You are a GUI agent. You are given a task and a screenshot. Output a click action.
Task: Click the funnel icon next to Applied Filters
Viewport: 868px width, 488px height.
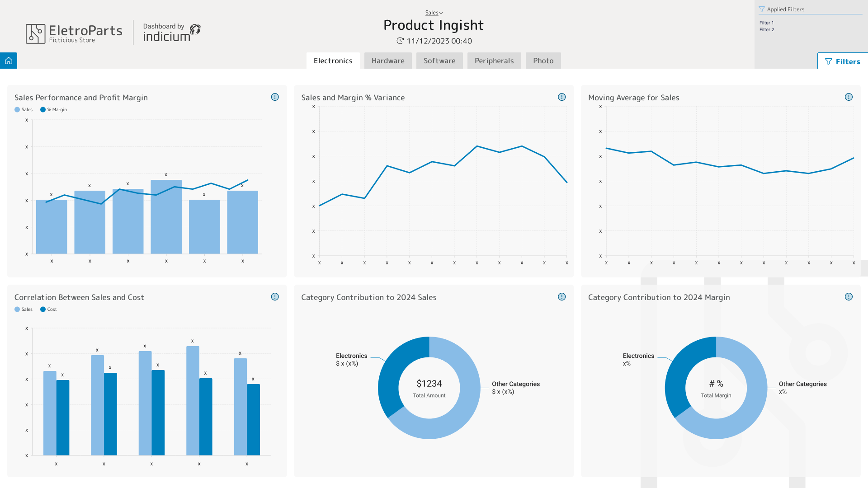[762, 9]
